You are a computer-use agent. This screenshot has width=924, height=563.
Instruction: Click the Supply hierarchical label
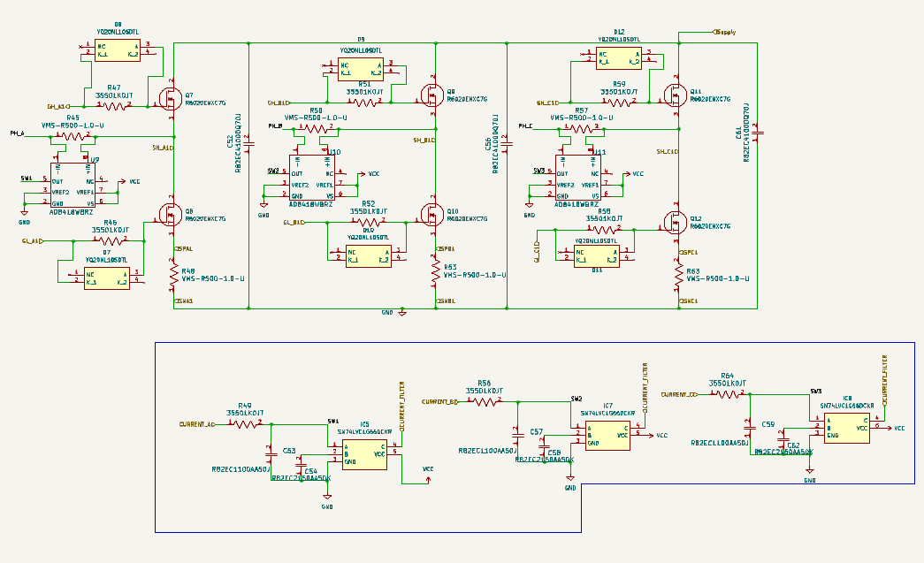click(724, 32)
